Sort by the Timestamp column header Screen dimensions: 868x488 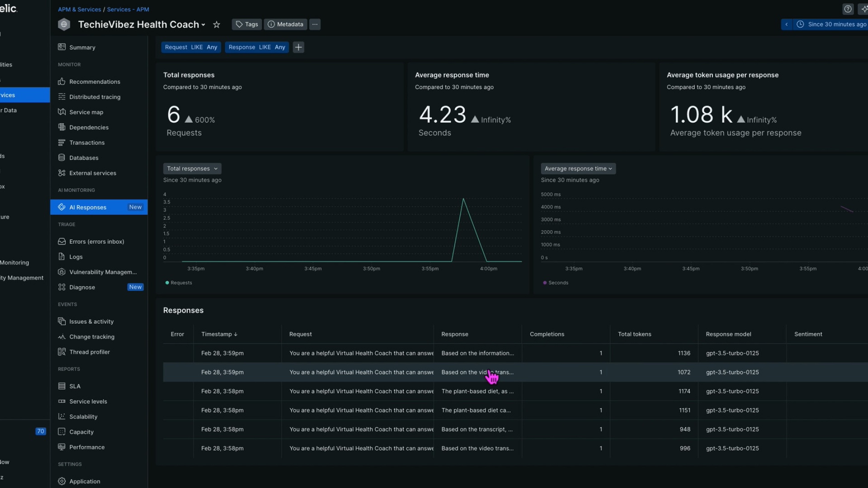(x=219, y=334)
